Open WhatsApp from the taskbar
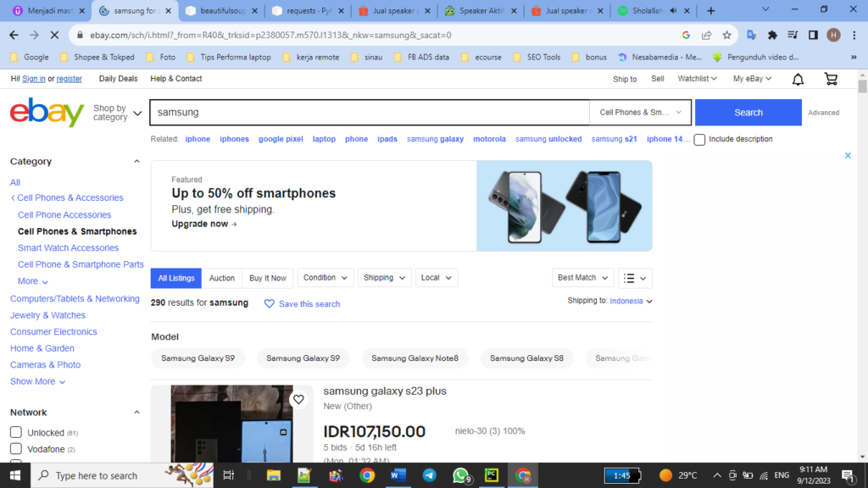Image resolution: width=868 pixels, height=488 pixels. coord(460,475)
